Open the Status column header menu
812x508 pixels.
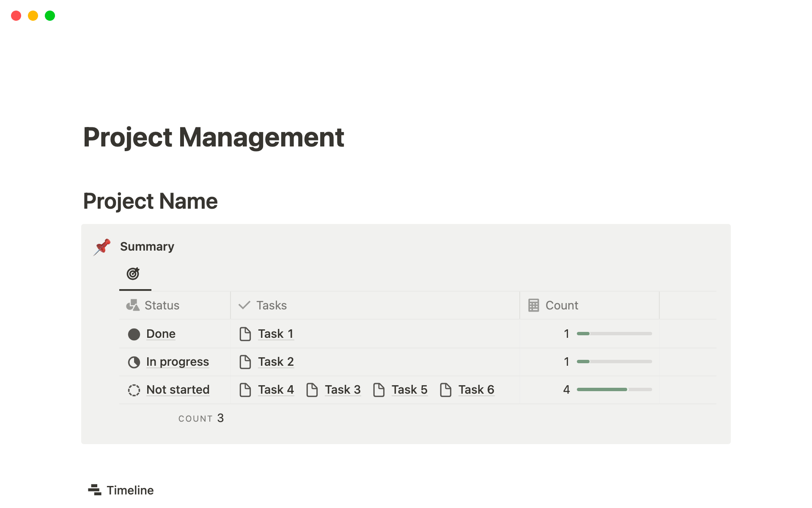tap(162, 305)
